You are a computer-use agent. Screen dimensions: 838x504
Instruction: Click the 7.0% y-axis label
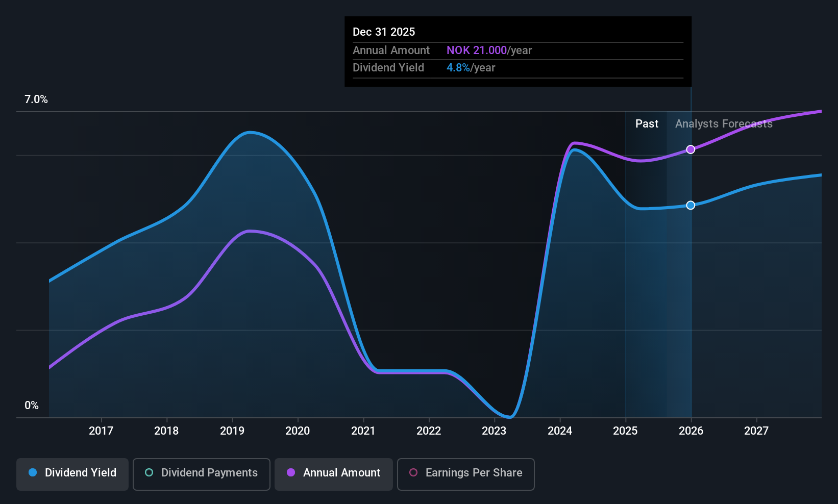[36, 99]
